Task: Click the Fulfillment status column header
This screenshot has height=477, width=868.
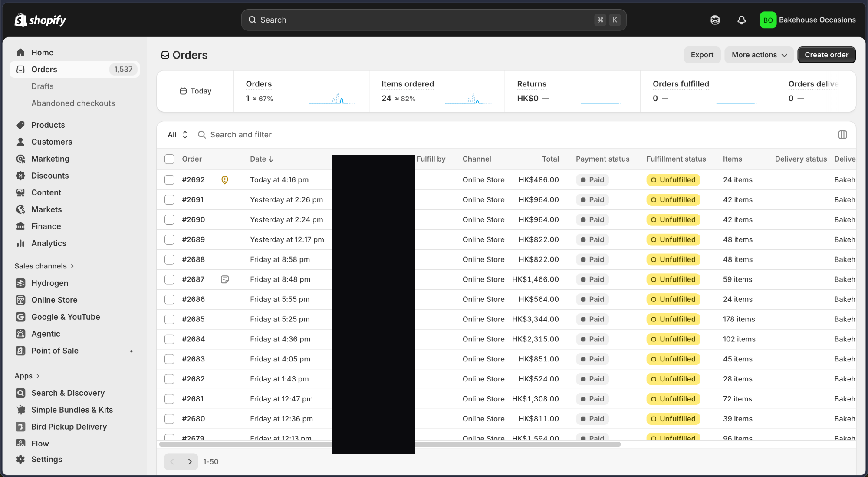Action: coord(676,159)
